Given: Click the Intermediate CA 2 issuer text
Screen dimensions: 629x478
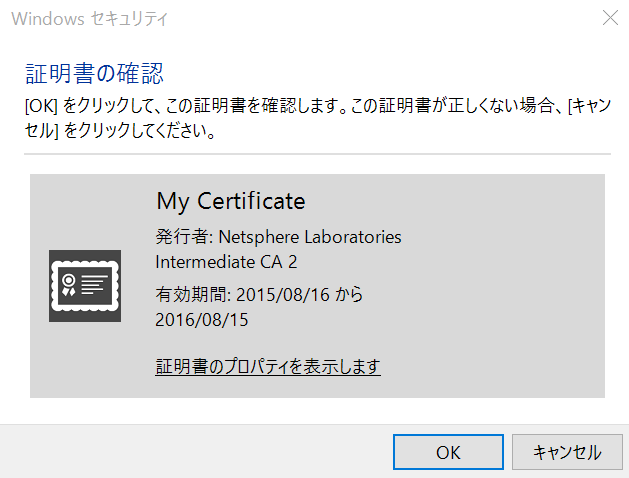Looking at the screenshot, I should (226, 262).
